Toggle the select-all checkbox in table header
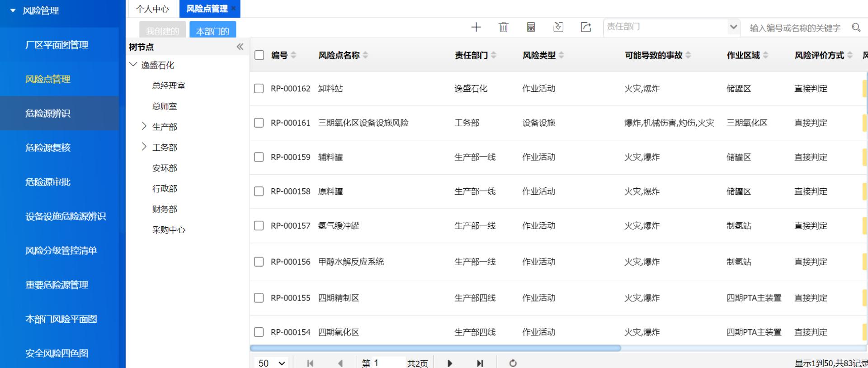The height and width of the screenshot is (368, 868). point(259,55)
